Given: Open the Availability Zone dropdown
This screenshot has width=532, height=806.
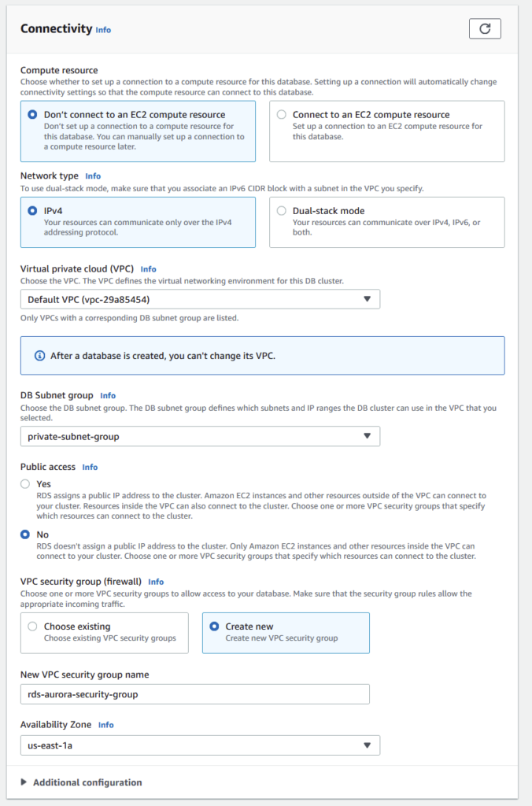Looking at the screenshot, I should point(200,745).
